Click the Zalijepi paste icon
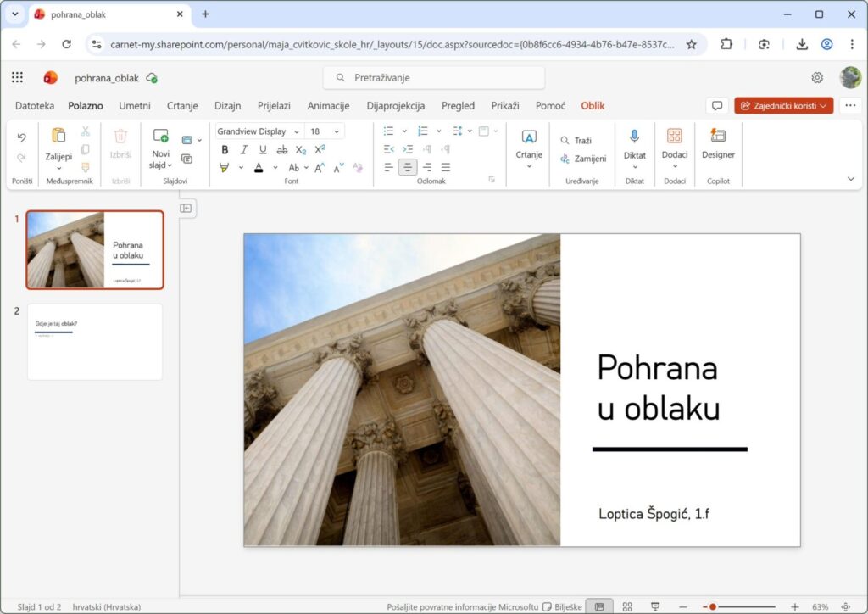This screenshot has width=868, height=614. click(58, 136)
